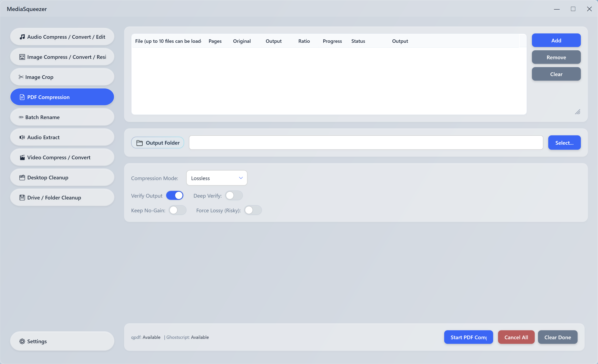Click the document icon on PDF Compression

tap(22, 97)
